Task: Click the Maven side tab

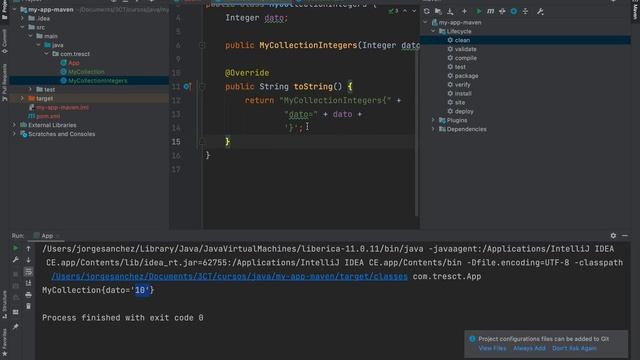Action: pyautogui.click(x=635, y=11)
